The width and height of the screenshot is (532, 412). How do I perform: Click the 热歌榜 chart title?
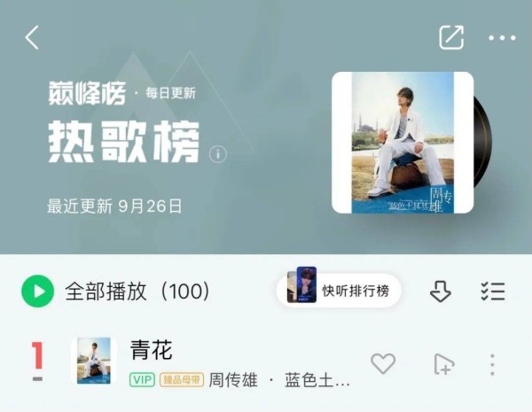pos(123,142)
